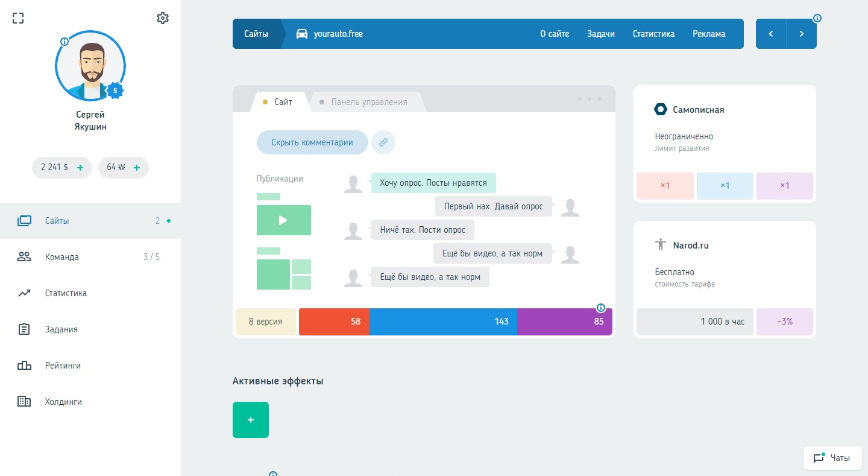Screen dimensions: 868x476
Task: Add active effect with green plus button
Action: click(x=251, y=420)
